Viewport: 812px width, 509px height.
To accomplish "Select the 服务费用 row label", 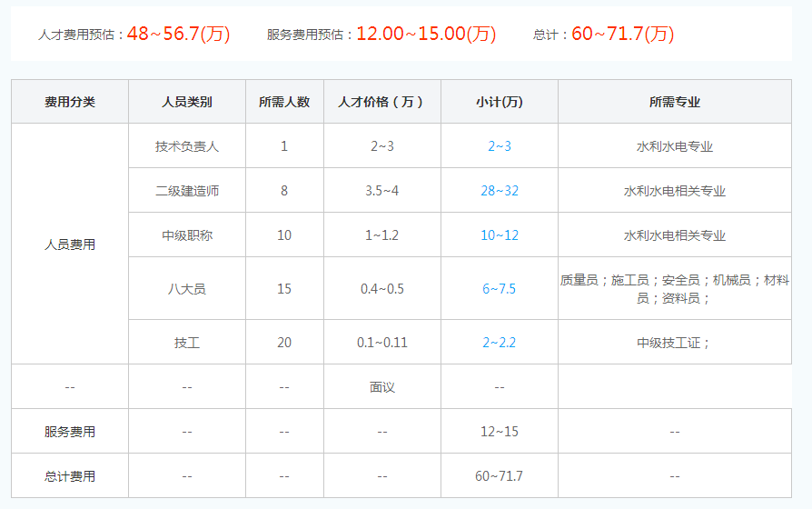I will (x=70, y=432).
